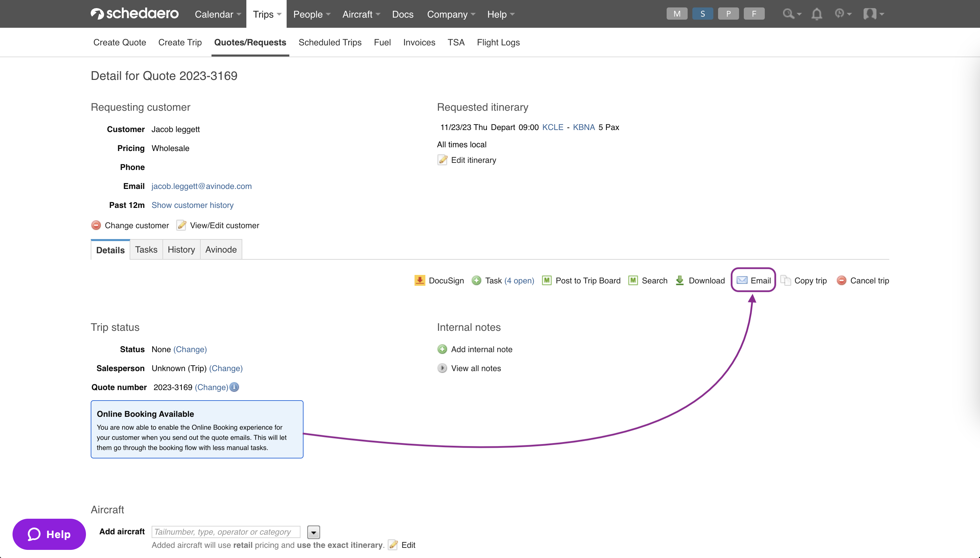The image size is (980, 558).
Task: Click the Email envelope icon
Action: click(x=742, y=280)
